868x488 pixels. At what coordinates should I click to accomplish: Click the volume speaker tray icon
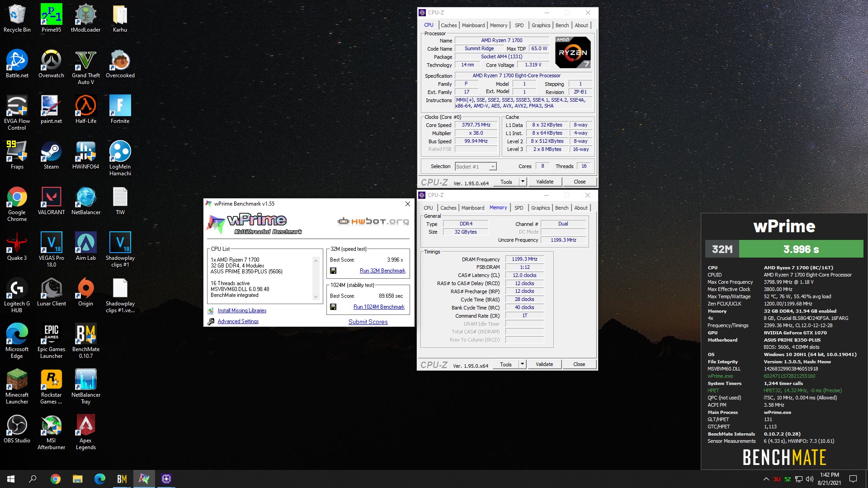[809, 479]
